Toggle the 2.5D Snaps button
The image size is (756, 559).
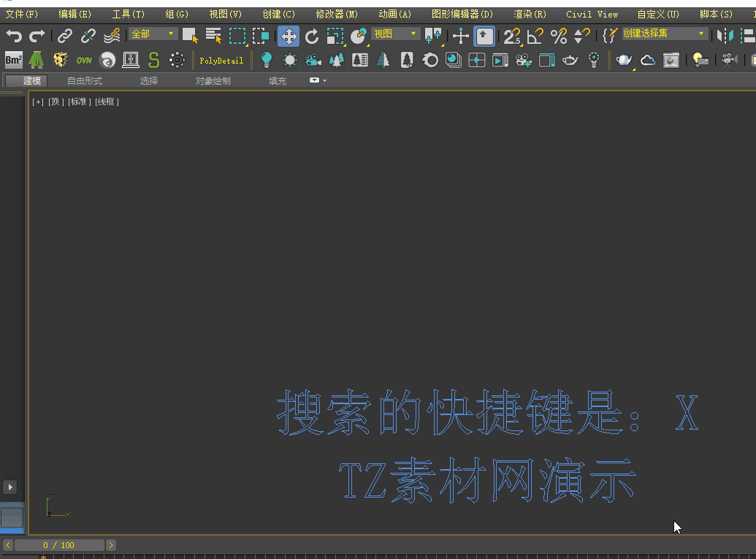[512, 37]
